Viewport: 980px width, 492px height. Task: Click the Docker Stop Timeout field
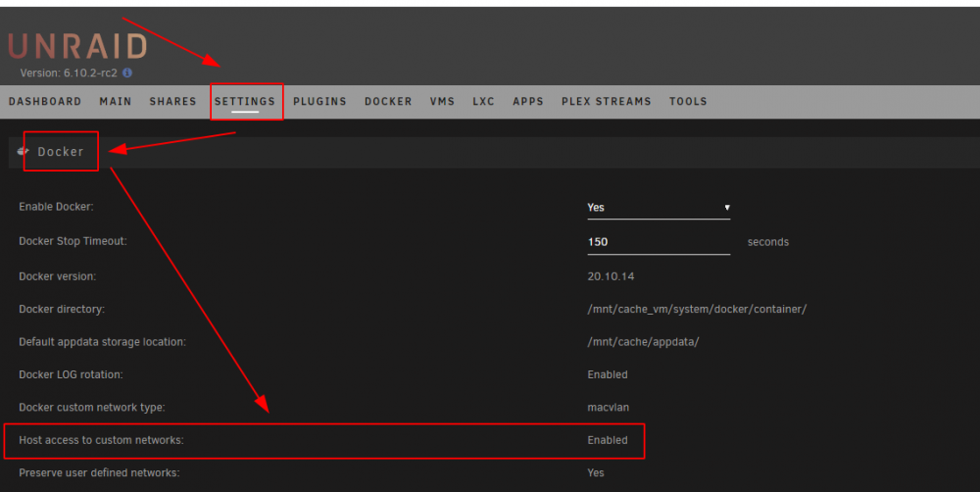[659, 242]
